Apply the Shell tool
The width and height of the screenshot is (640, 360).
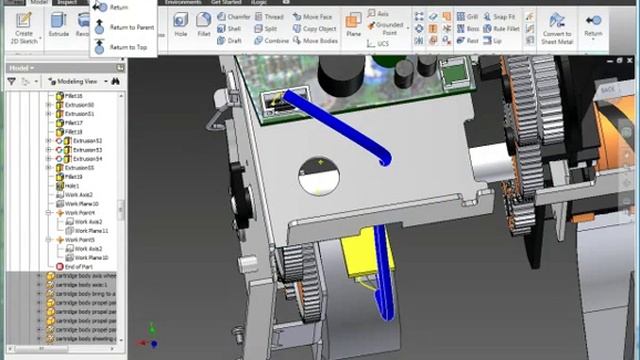229,29
